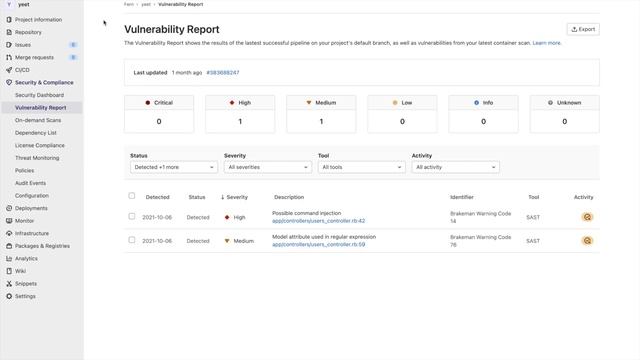Viewport: 640px width, 360px height.
Task: Click the Description column header
Action: tap(289, 197)
